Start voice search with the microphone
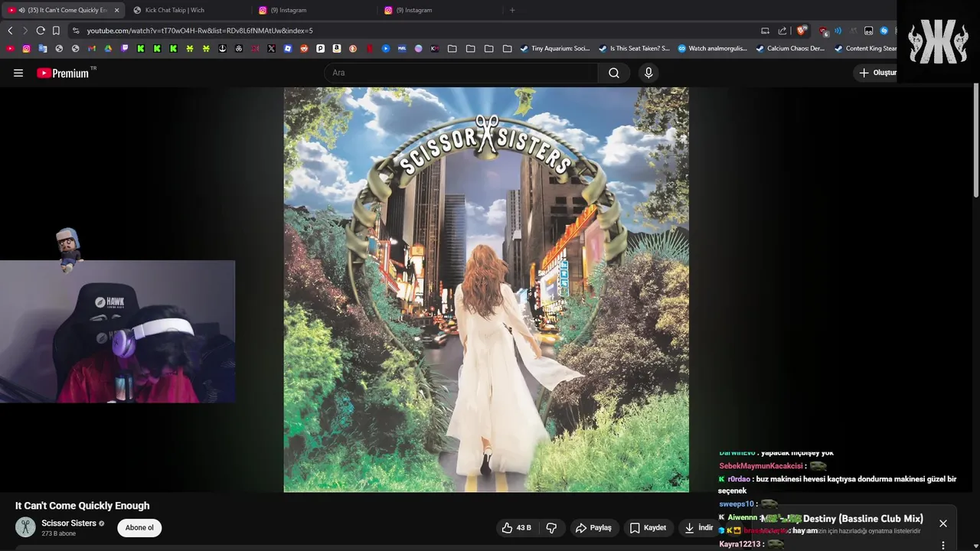The width and height of the screenshot is (980, 551). coord(648,73)
